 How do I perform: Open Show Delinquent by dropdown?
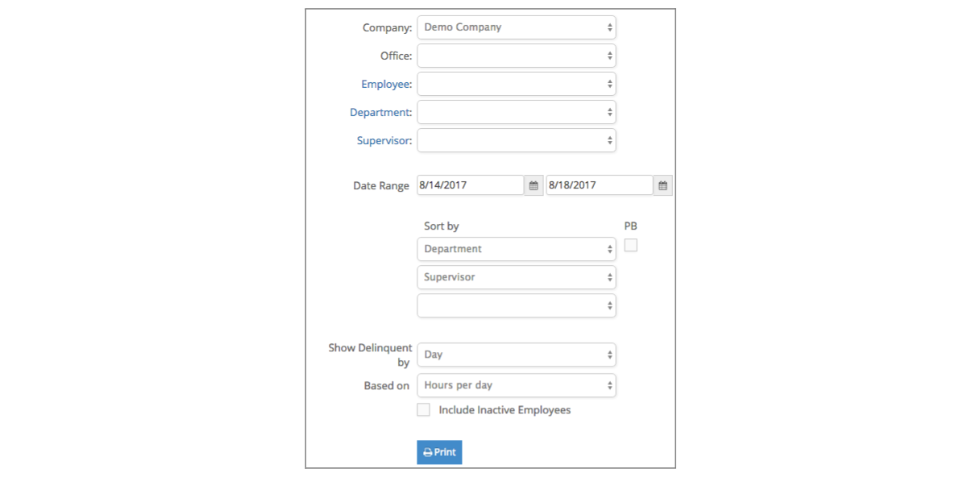(x=516, y=355)
